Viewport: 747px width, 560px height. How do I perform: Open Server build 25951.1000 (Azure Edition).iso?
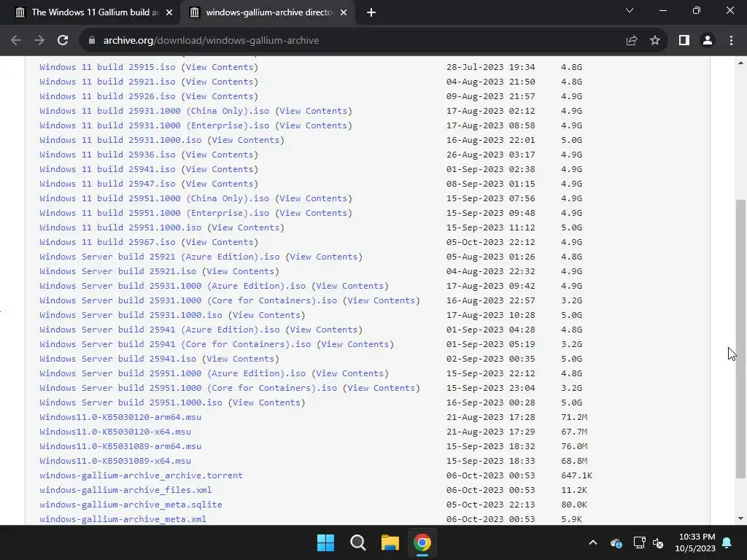tap(172, 373)
